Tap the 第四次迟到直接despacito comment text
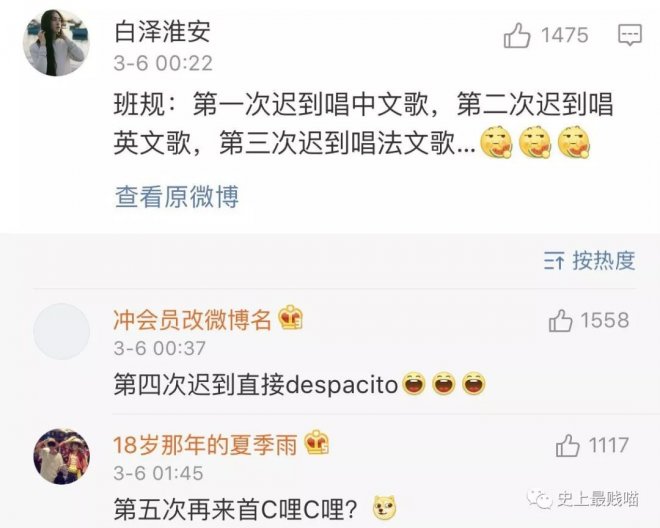The height and width of the screenshot is (528, 660). 256,385
